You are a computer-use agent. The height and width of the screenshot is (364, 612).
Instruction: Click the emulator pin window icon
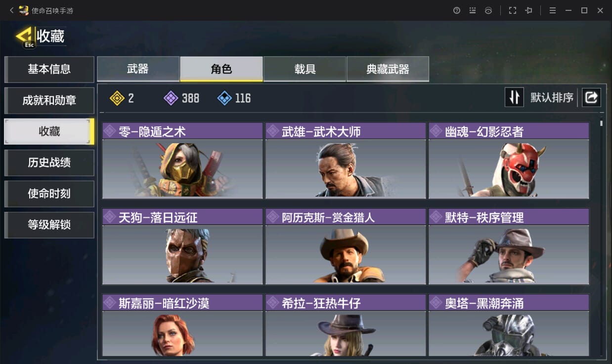coord(528,10)
